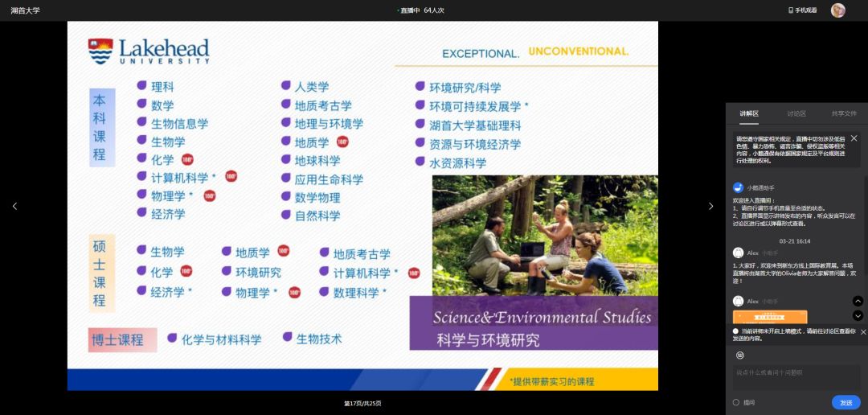Close the 弹幕模式 notice bar

point(863,332)
